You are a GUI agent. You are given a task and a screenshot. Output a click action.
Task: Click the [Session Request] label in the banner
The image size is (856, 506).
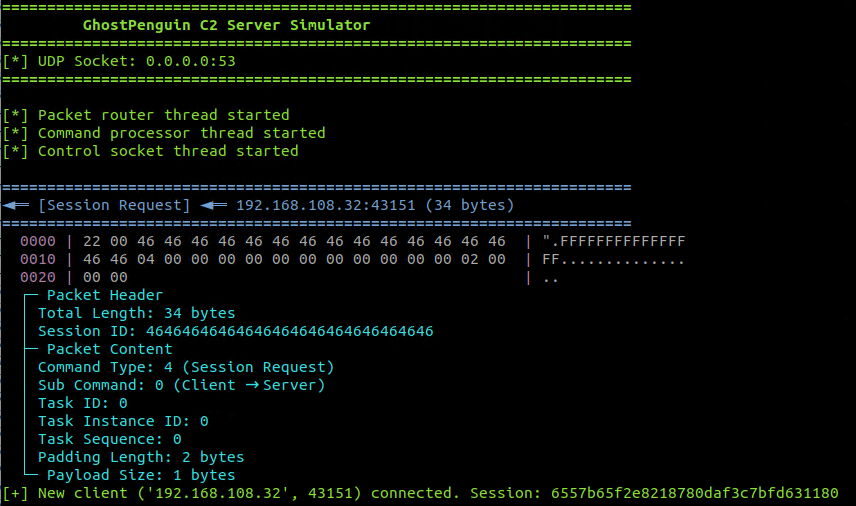tap(114, 205)
